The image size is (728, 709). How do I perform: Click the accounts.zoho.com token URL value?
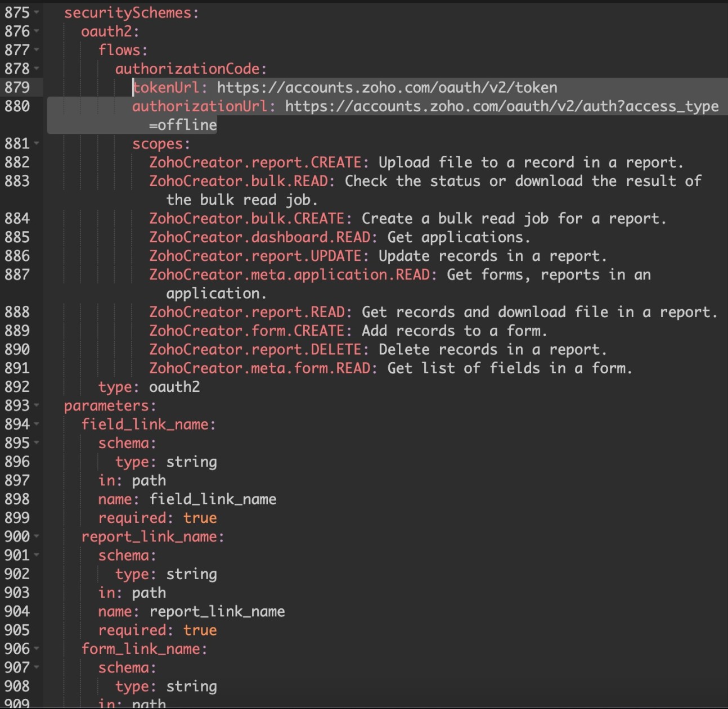(387, 88)
